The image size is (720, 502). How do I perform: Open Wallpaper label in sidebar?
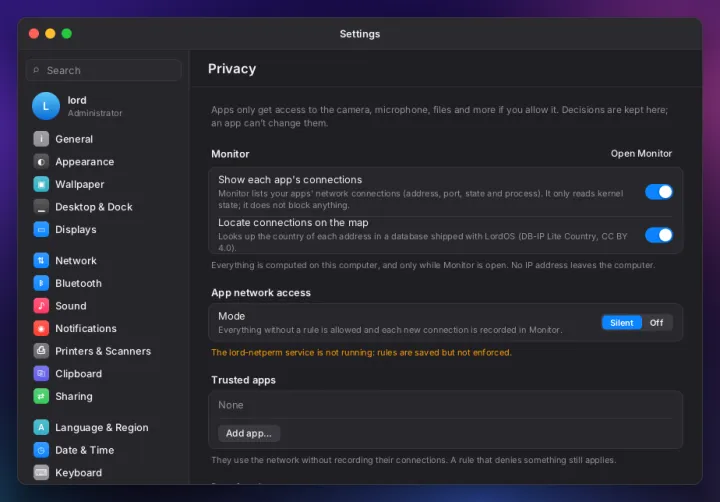[79, 184]
